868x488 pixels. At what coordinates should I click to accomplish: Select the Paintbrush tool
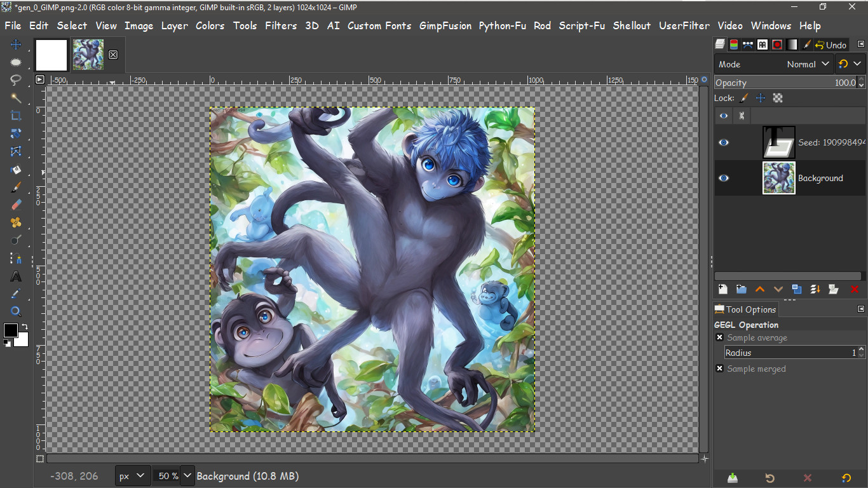click(x=16, y=187)
